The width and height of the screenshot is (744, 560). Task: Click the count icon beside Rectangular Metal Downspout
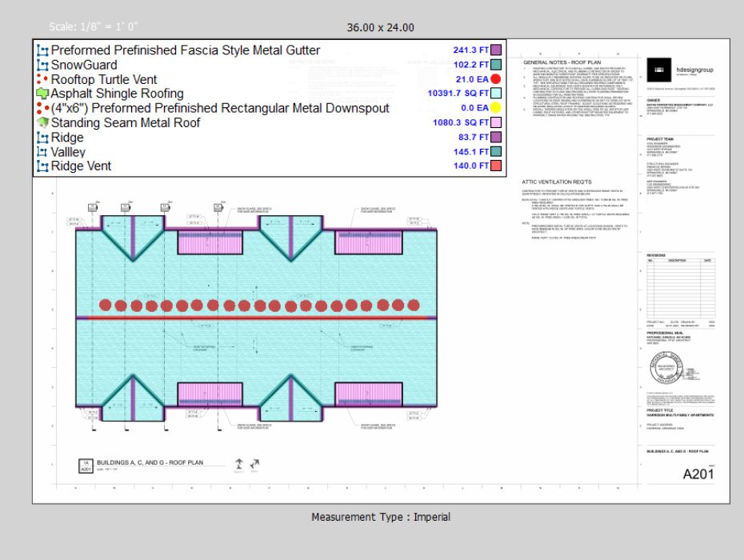43,108
